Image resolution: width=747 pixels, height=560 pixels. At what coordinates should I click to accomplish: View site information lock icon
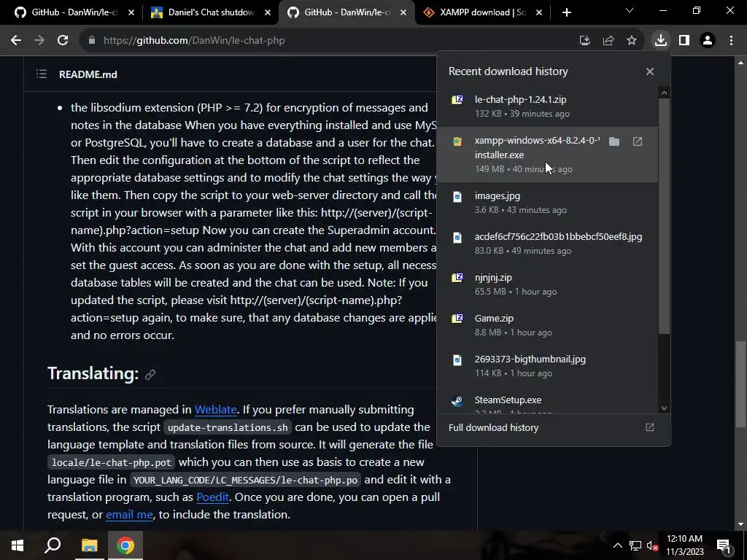(92, 41)
